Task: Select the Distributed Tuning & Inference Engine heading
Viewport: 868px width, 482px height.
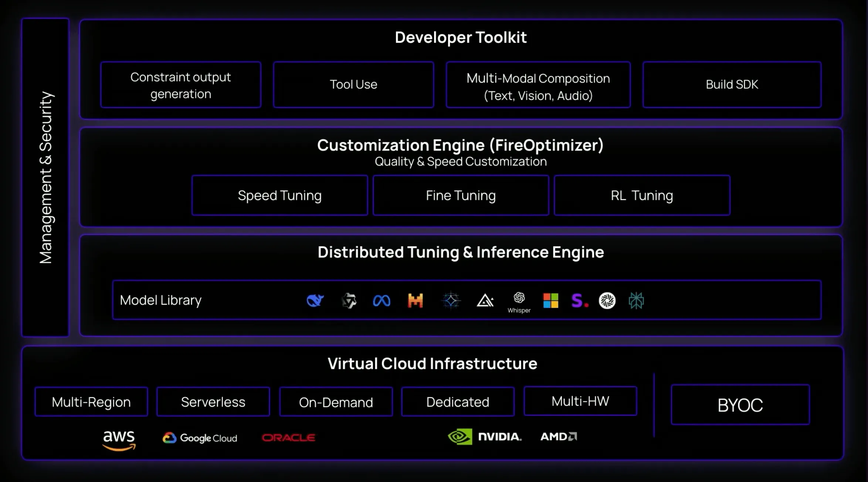Action: tap(461, 252)
